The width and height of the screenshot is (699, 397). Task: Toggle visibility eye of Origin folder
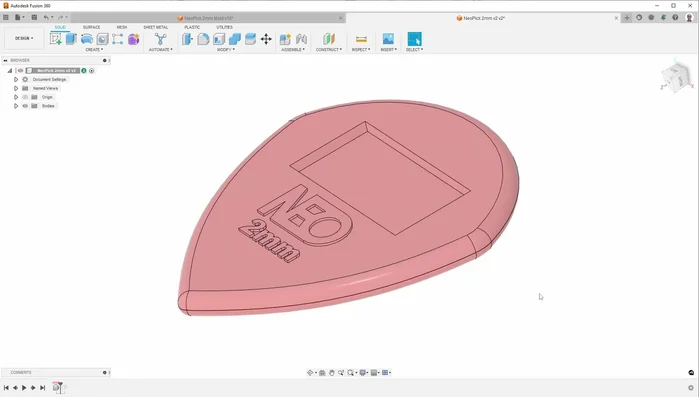coord(25,97)
